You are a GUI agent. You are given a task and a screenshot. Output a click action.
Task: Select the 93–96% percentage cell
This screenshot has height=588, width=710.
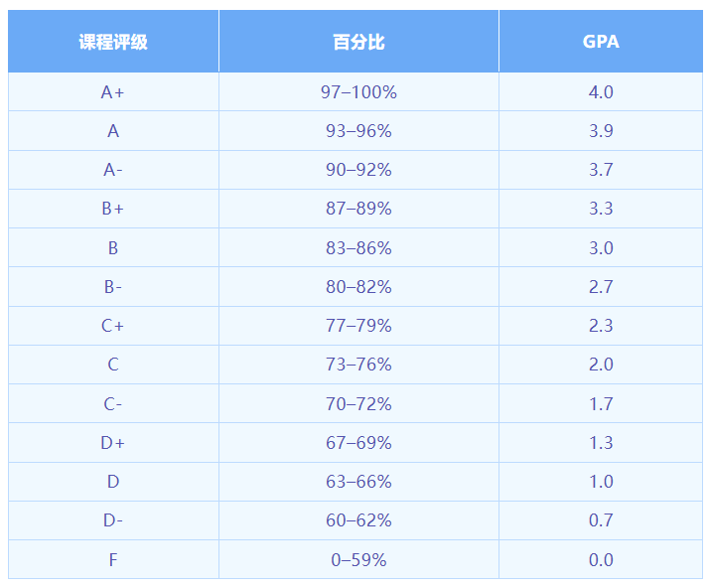(358, 131)
